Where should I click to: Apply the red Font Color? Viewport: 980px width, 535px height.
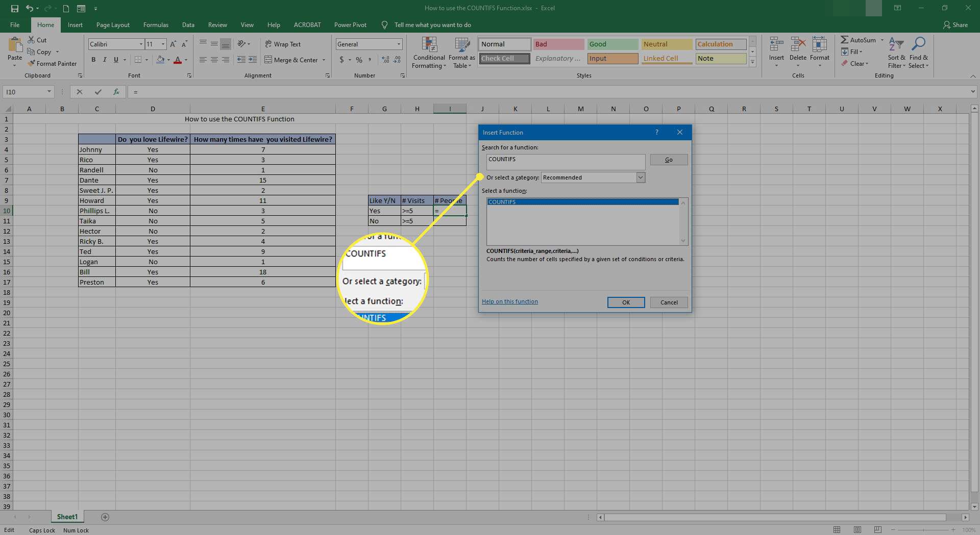coord(178,60)
